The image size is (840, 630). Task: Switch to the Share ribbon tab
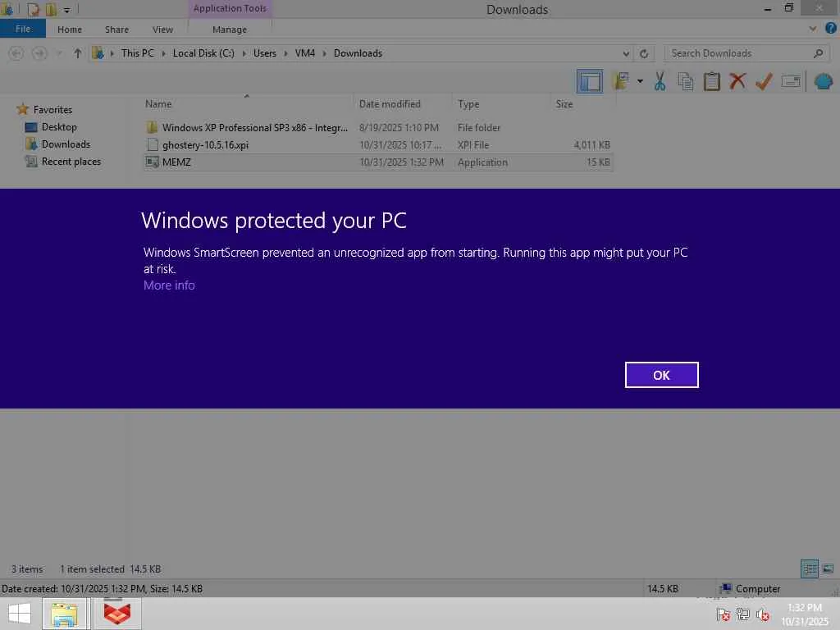click(116, 30)
